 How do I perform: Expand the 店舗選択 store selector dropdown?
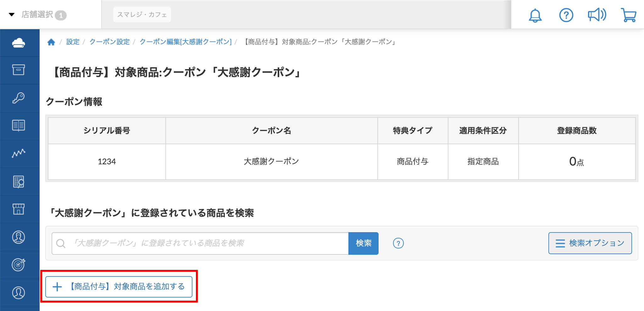click(x=38, y=14)
